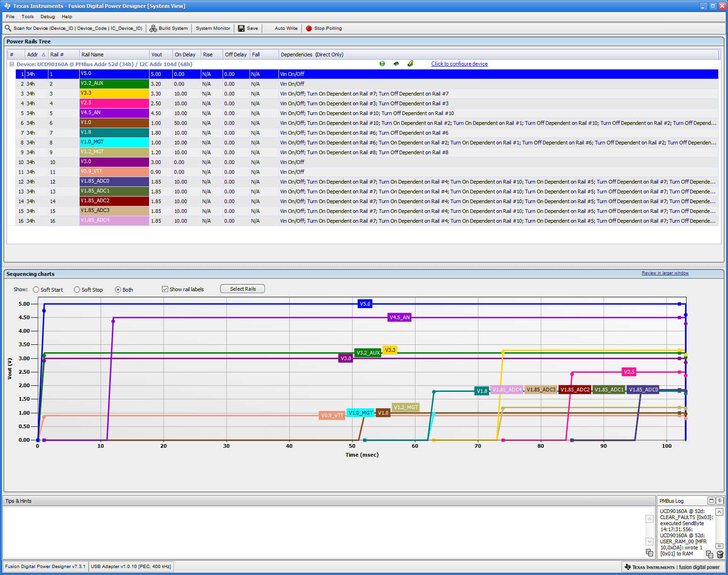728x575 pixels.
Task: Click the Select Rails button
Action: [x=243, y=289]
